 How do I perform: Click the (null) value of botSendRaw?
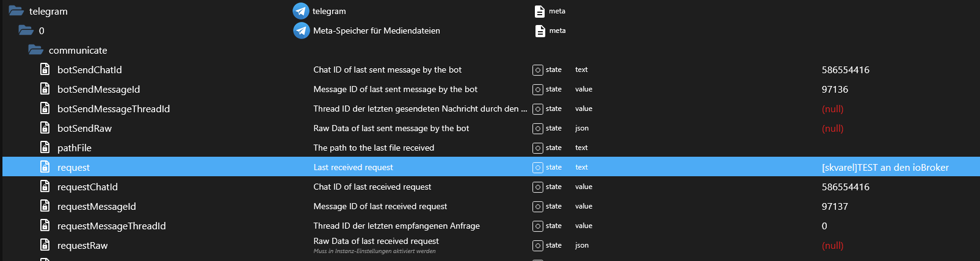pos(833,128)
